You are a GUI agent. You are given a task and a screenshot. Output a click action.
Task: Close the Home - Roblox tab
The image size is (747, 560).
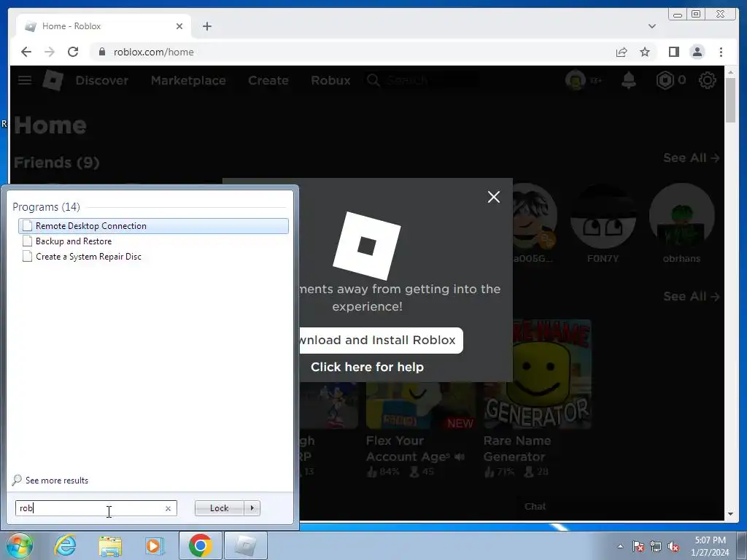(x=179, y=26)
